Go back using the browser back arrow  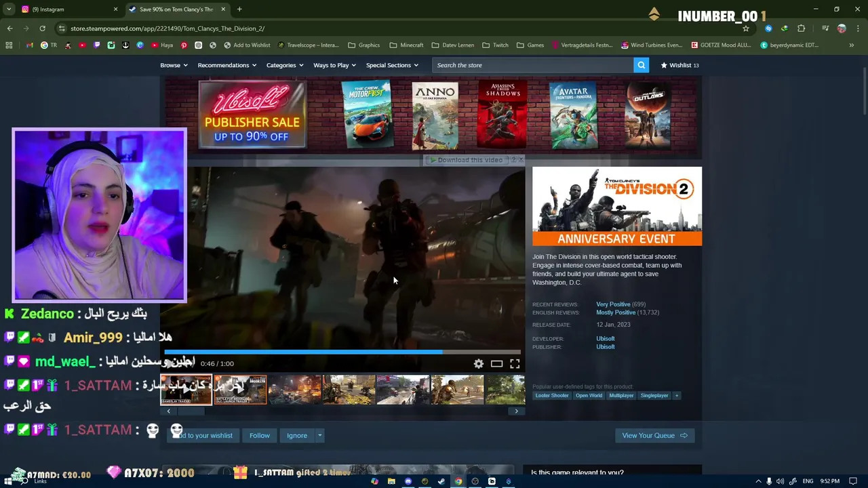pyautogui.click(x=9, y=28)
